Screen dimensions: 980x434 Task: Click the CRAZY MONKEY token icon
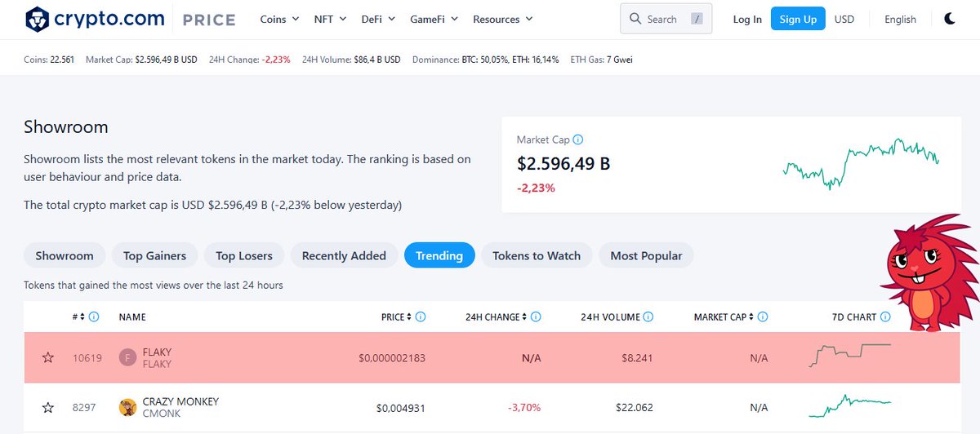click(x=127, y=407)
